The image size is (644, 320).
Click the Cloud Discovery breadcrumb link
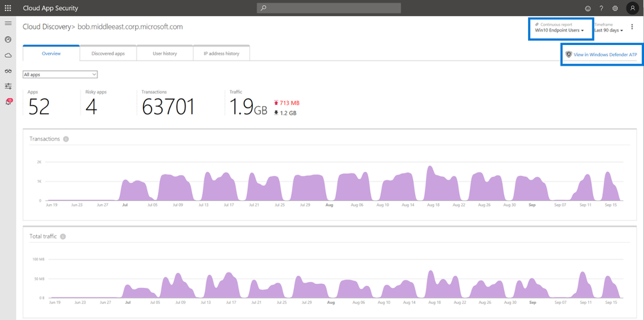click(x=47, y=27)
